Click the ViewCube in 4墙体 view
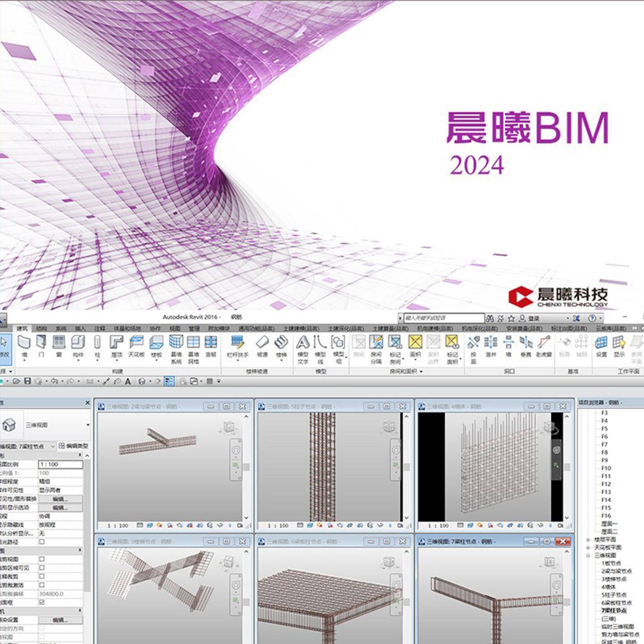The image size is (644, 644). pyautogui.click(x=550, y=428)
